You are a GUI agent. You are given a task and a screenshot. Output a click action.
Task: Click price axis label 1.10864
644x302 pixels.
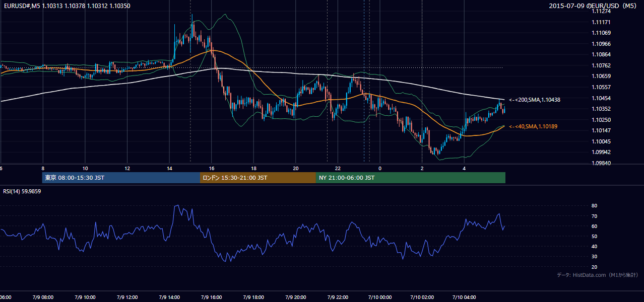click(602, 54)
